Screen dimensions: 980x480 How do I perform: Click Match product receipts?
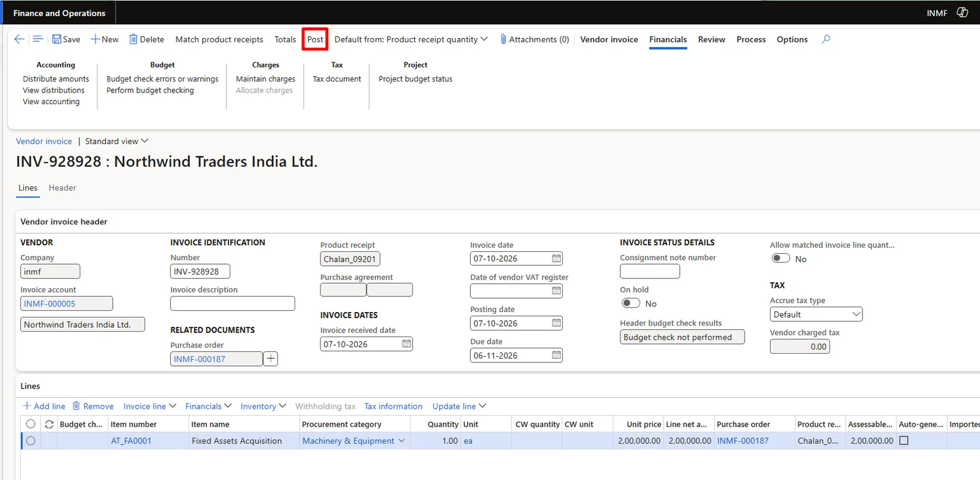[x=219, y=39]
